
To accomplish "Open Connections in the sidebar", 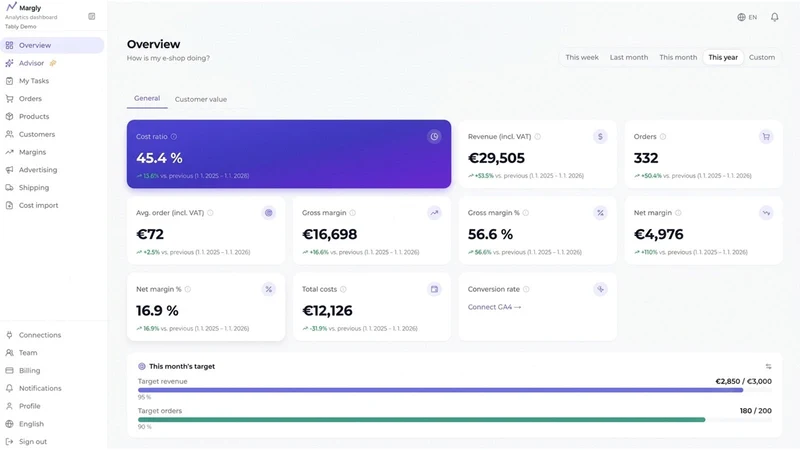I will click(x=52, y=335).
